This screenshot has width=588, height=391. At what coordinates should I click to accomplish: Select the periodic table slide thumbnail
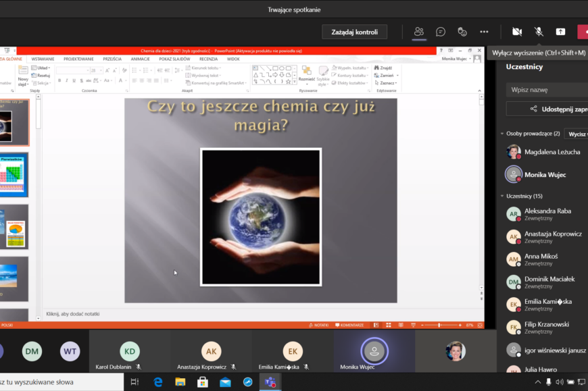point(14,174)
